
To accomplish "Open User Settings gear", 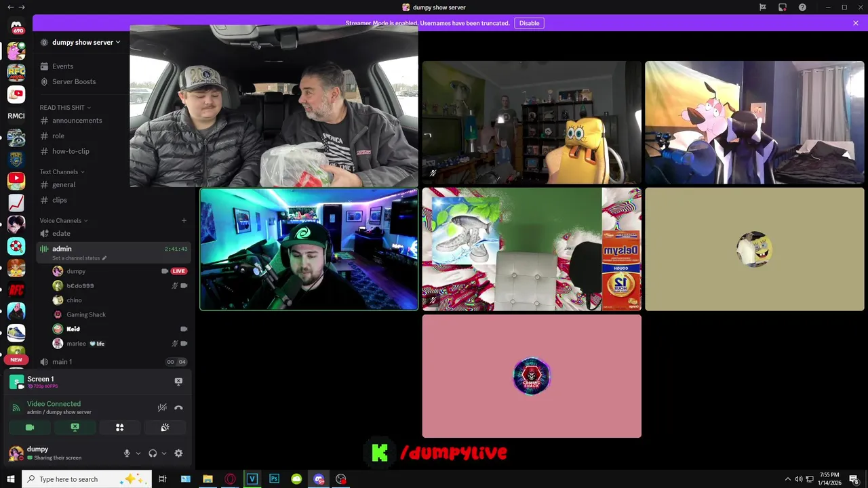I will tap(178, 453).
